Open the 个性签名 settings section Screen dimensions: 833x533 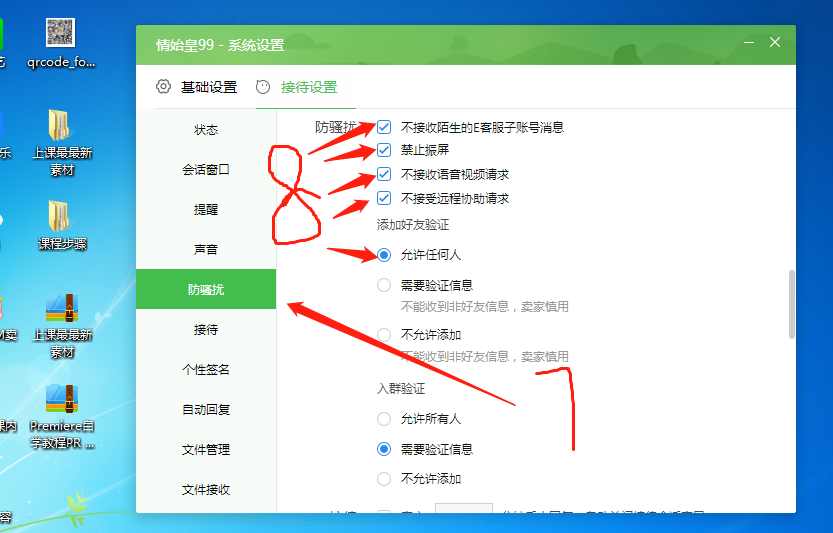tap(206, 369)
